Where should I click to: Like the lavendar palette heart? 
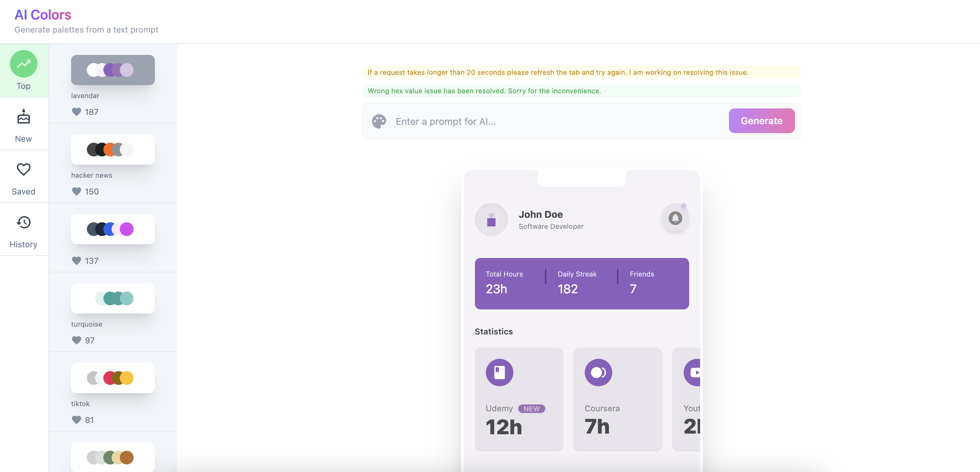pos(77,112)
